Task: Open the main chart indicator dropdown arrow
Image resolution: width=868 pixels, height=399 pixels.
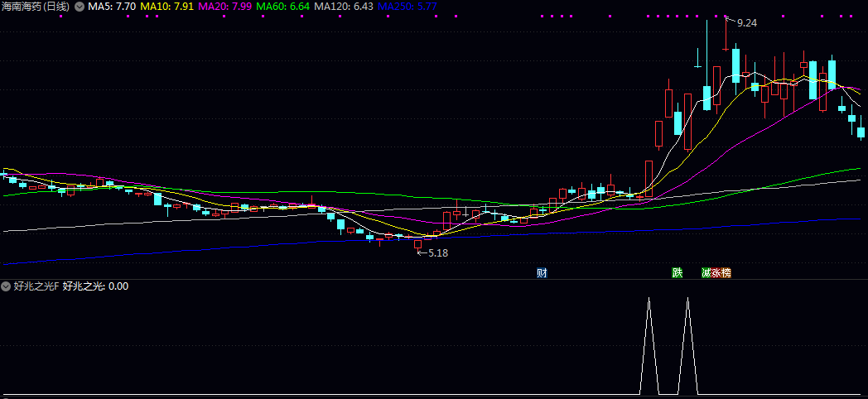Action: pyautogui.click(x=80, y=7)
